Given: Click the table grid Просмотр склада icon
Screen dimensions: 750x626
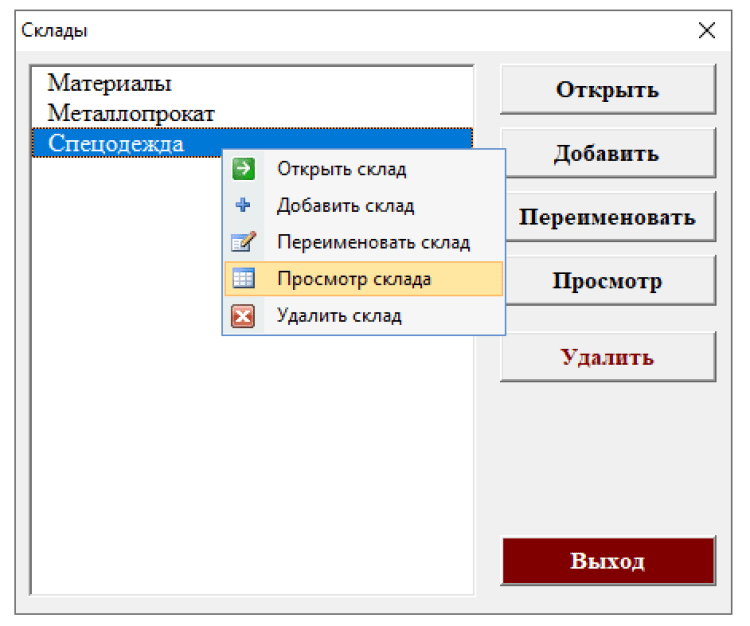Looking at the screenshot, I should coord(243,279).
